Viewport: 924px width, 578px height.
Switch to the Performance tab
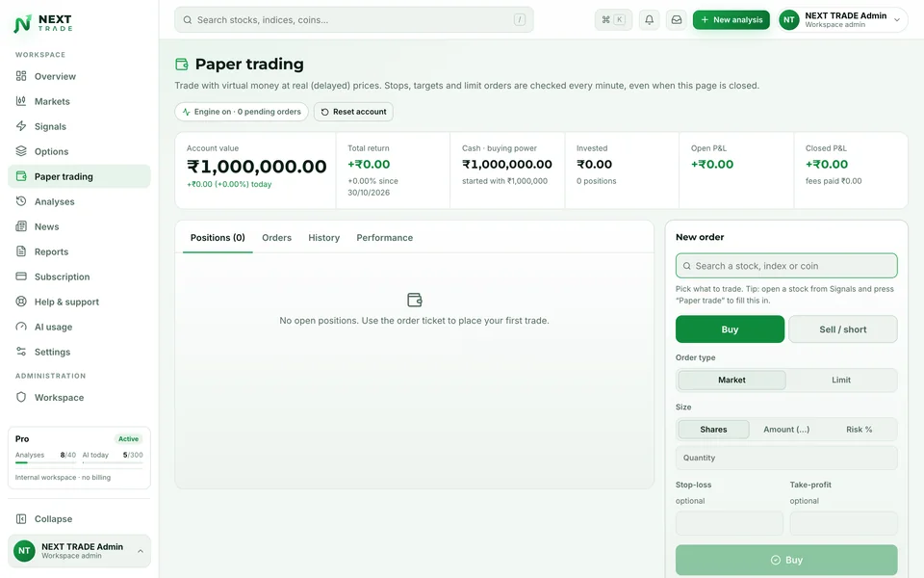tap(384, 238)
